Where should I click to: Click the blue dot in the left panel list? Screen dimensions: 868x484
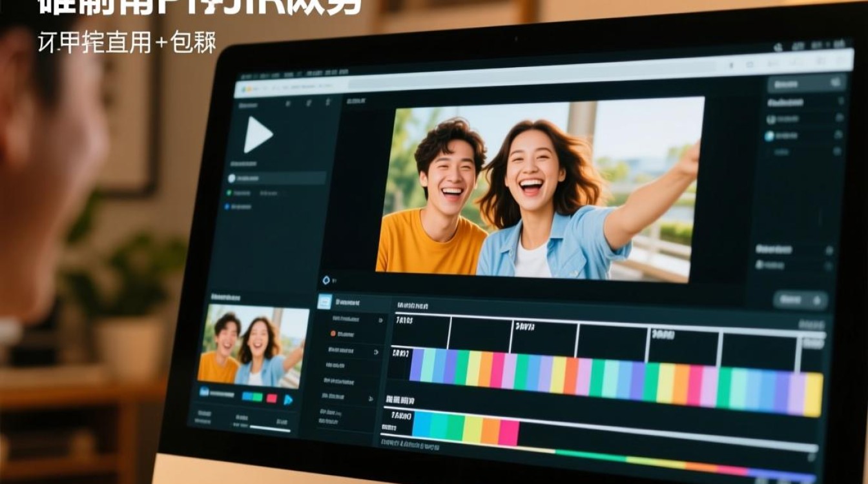coord(227,207)
